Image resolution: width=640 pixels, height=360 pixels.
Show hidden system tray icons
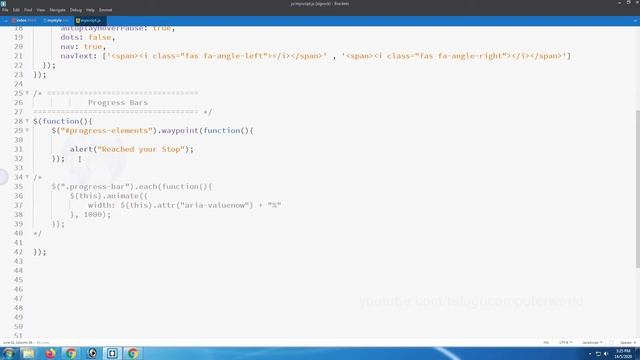click(590, 354)
